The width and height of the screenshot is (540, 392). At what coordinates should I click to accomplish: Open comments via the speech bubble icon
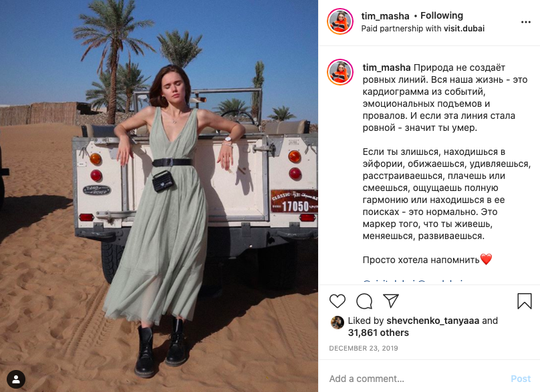364,301
